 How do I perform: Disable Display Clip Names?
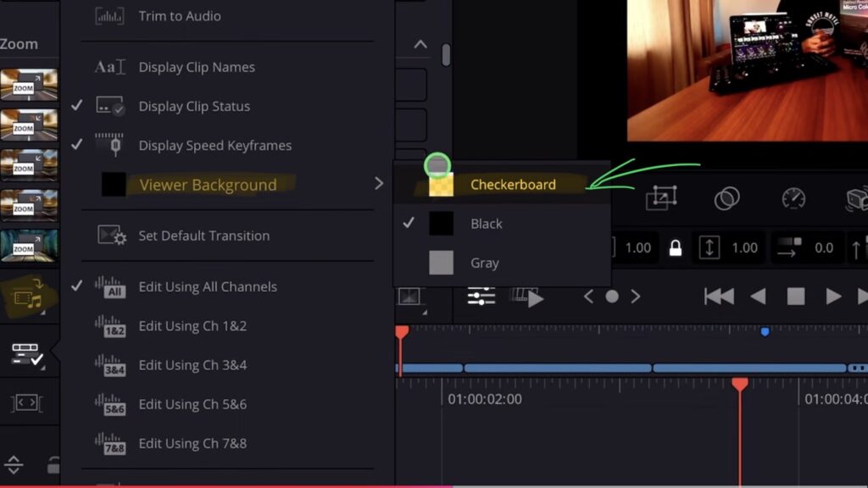click(196, 67)
